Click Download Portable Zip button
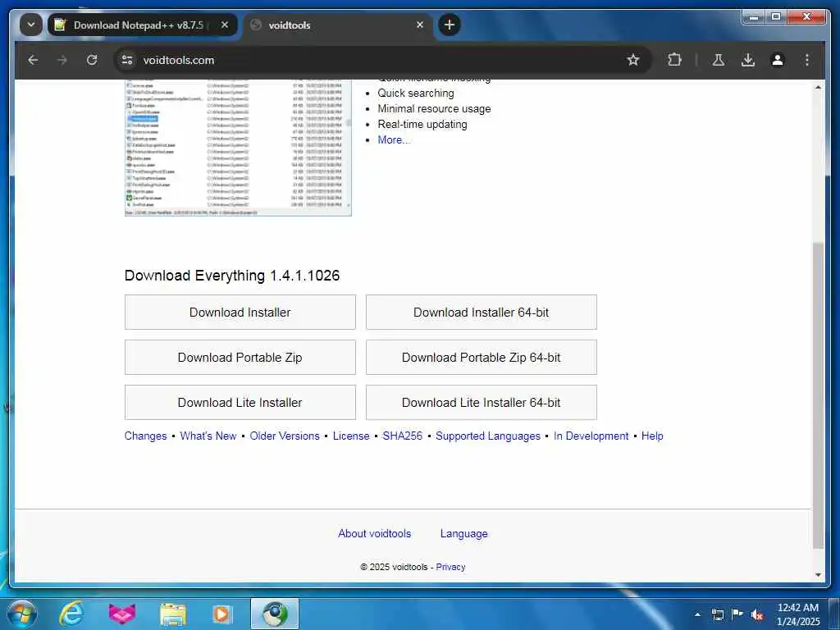This screenshot has width=840, height=630. click(x=240, y=358)
